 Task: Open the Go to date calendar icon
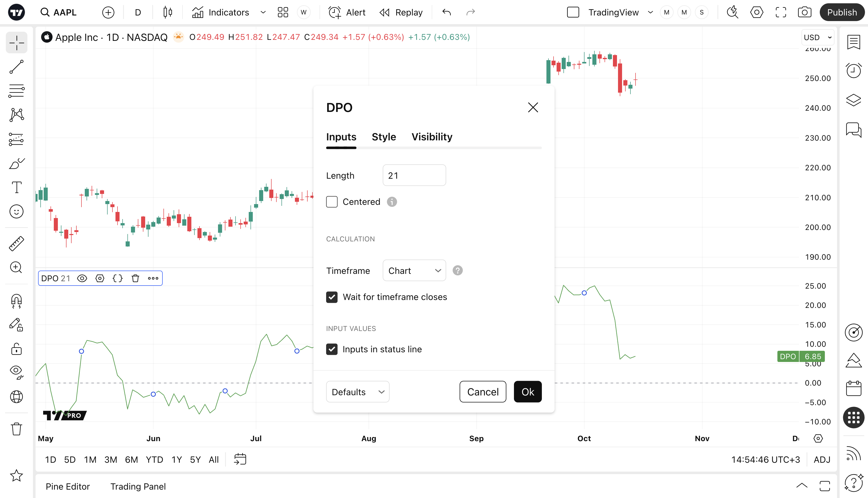click(x=240, y=459)
